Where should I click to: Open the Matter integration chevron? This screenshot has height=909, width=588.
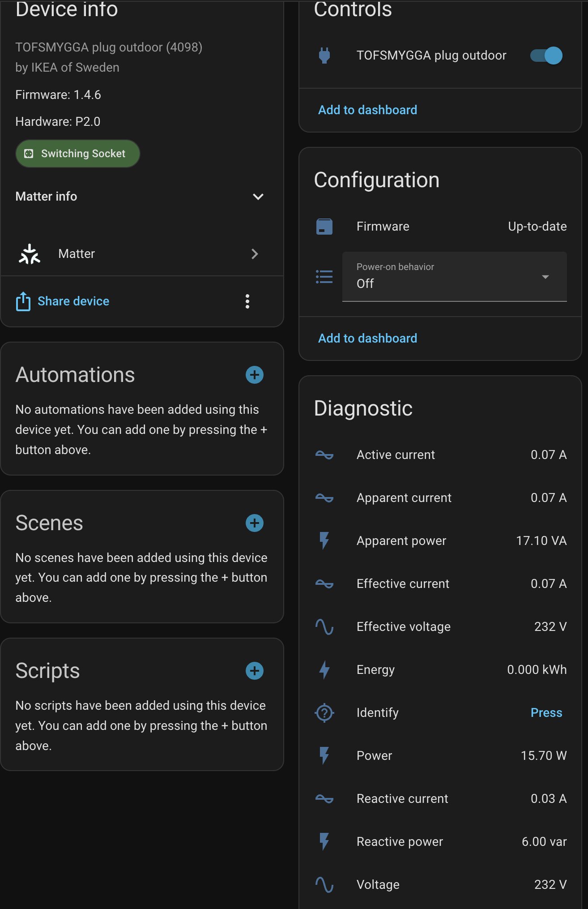[255, 254]
